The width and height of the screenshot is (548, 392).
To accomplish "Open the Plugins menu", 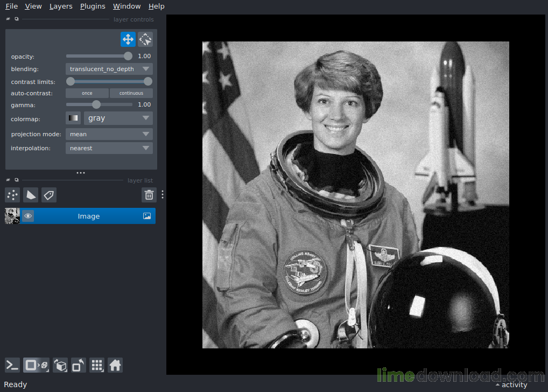I will tap(92, 6).
